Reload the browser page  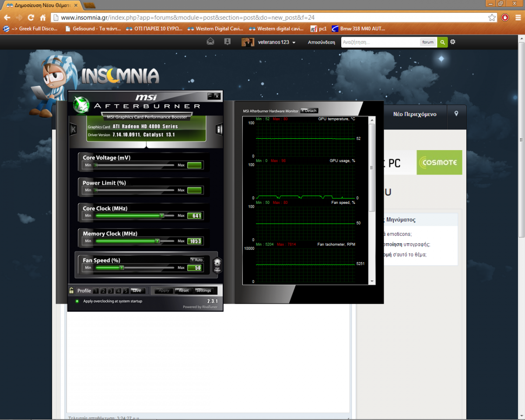pyautogui.click(x=31, y=17)
